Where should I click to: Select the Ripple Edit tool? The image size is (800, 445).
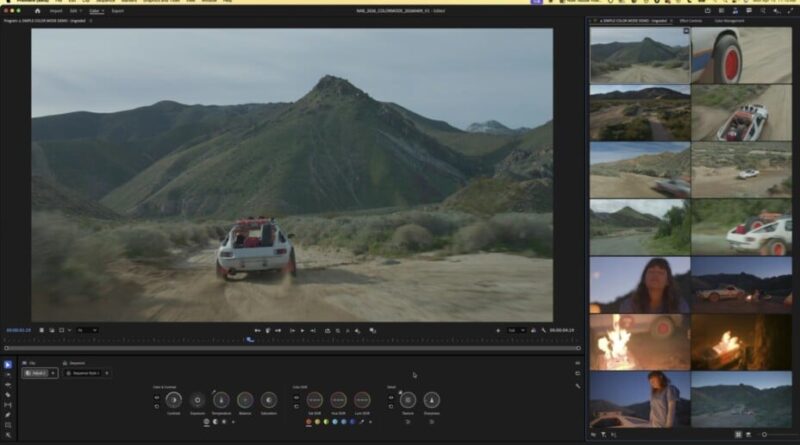tap(8, 385)
